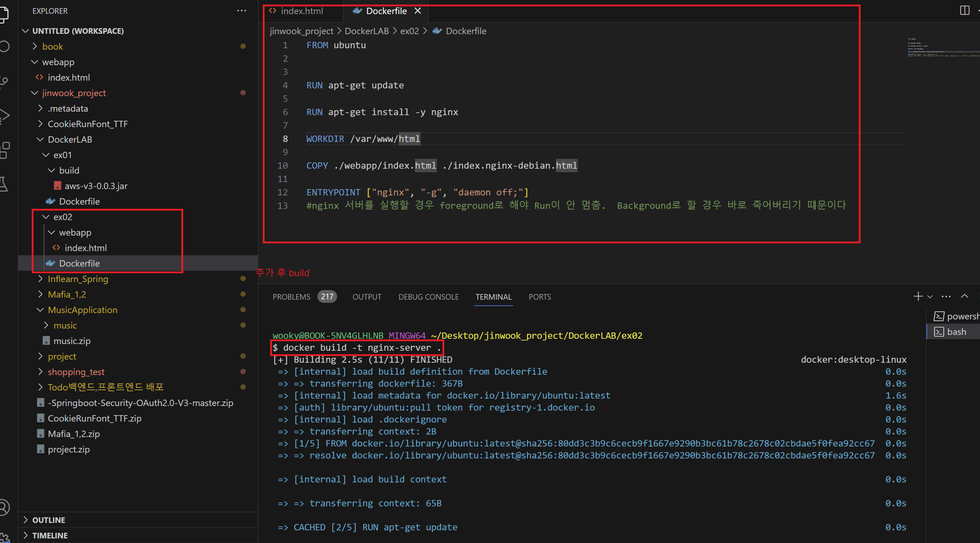Screen dimensions: 980x543
Task: Switch to the PROBLEMS tab
Action: tap(291, 297)
